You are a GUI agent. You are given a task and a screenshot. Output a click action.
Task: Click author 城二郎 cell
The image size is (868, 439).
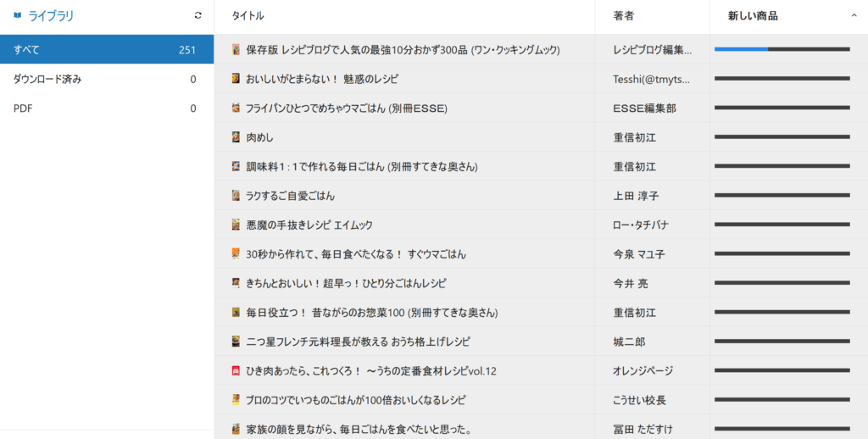coord(629,342)
